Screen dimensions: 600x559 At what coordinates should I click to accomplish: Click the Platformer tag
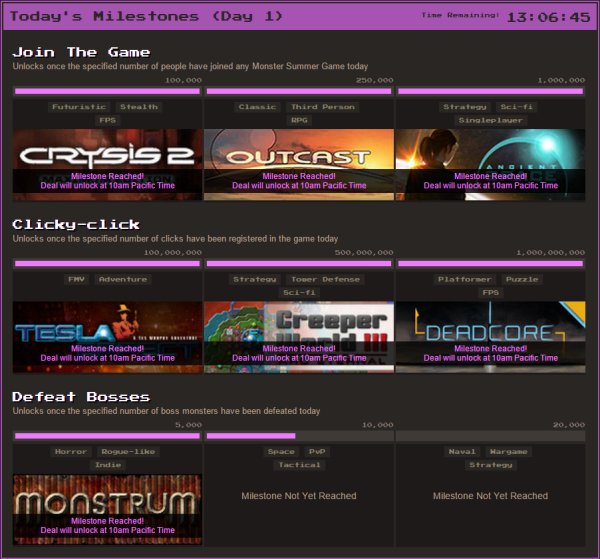(465, 279)
